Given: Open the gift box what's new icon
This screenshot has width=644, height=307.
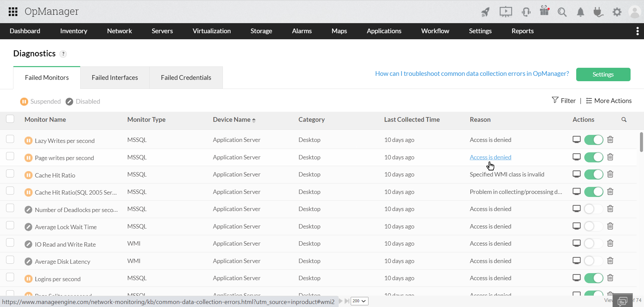Looking at the screenshot, I should pyautogui.click(x=544, y=11).
